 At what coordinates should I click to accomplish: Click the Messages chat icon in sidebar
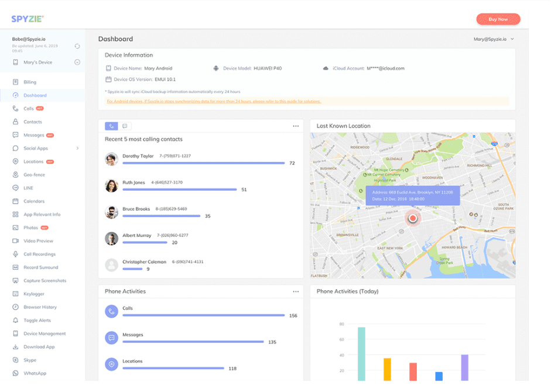click(15, 135)
